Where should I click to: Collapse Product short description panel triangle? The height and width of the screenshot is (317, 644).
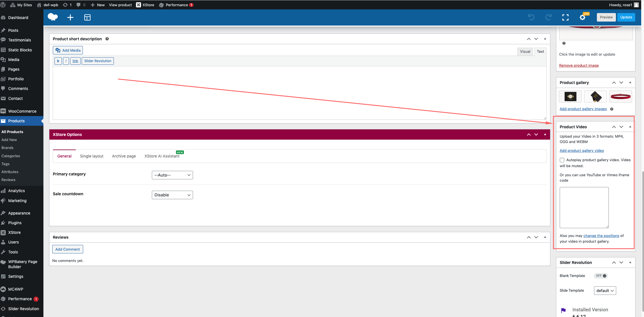545,39
